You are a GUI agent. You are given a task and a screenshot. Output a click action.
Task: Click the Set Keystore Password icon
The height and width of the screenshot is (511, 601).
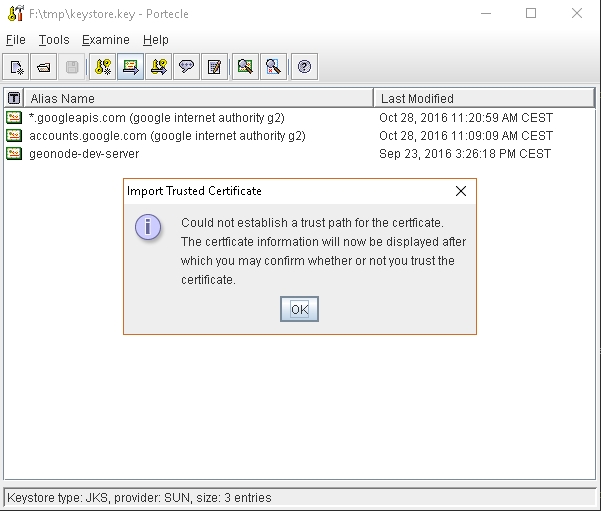(186, 67)
